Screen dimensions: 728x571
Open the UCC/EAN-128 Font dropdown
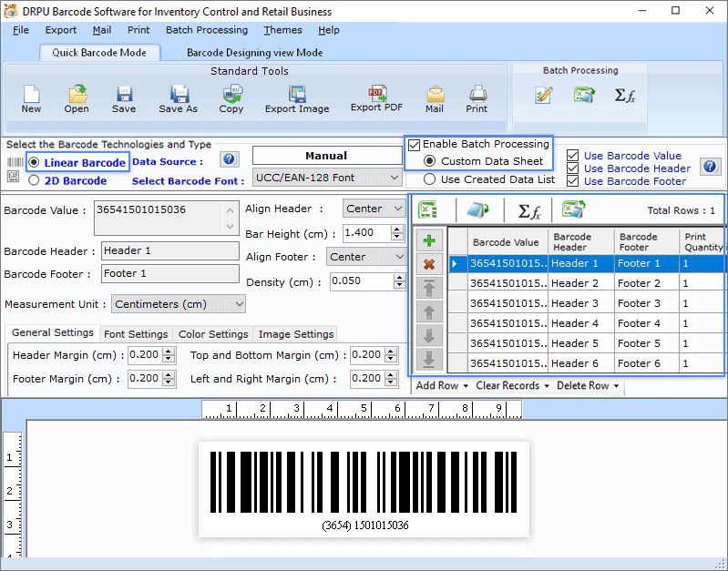coord(326,177)
